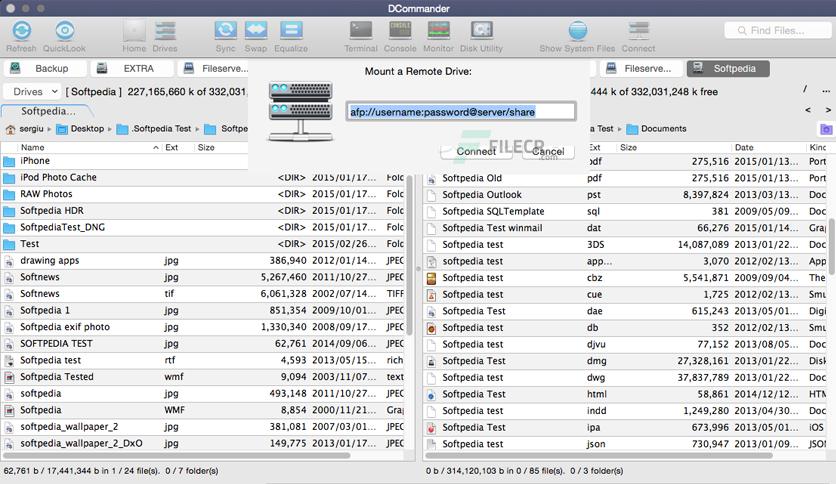Select right panel Fileserve drive tab
This screenshot has height=484, width=836.
(x=641, y=68)
